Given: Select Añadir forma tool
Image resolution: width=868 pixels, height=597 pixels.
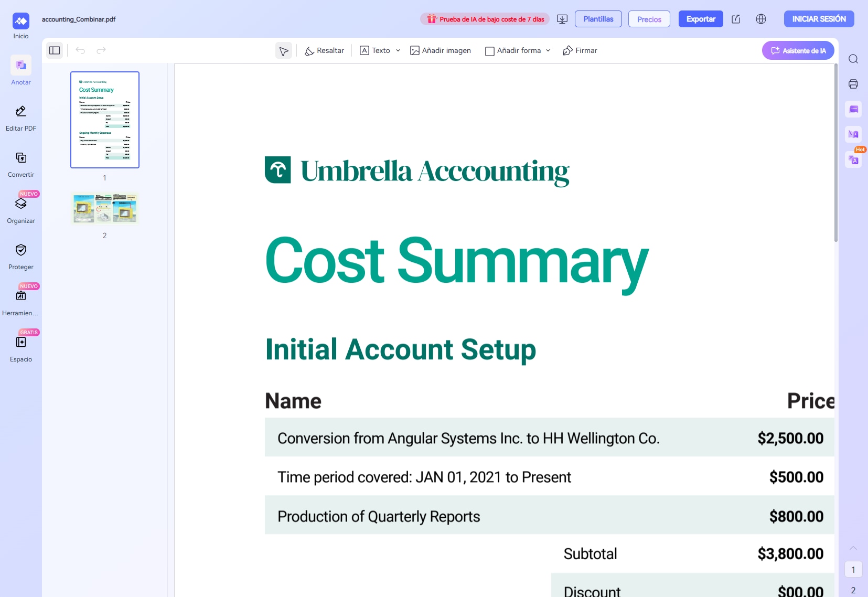Looking at the screenshot, I should click(513, 51).
